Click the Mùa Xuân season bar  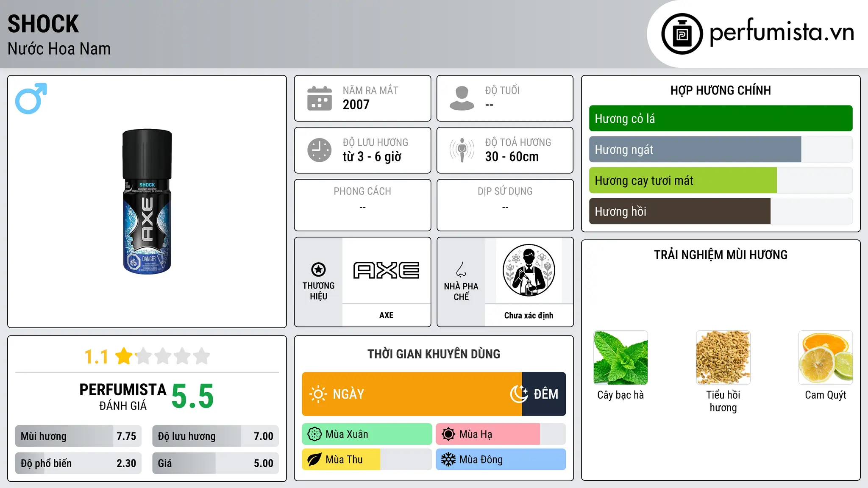pyautogui.click(x=367, y=434)
